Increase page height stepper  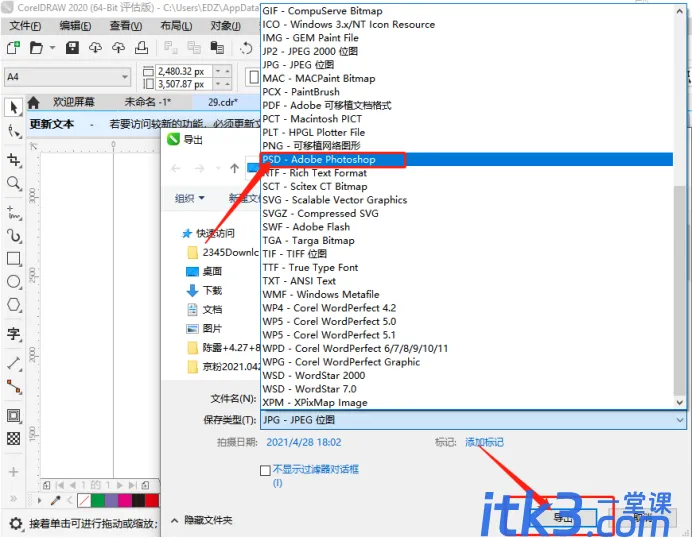pyautogui.click(x=228, y=84)
